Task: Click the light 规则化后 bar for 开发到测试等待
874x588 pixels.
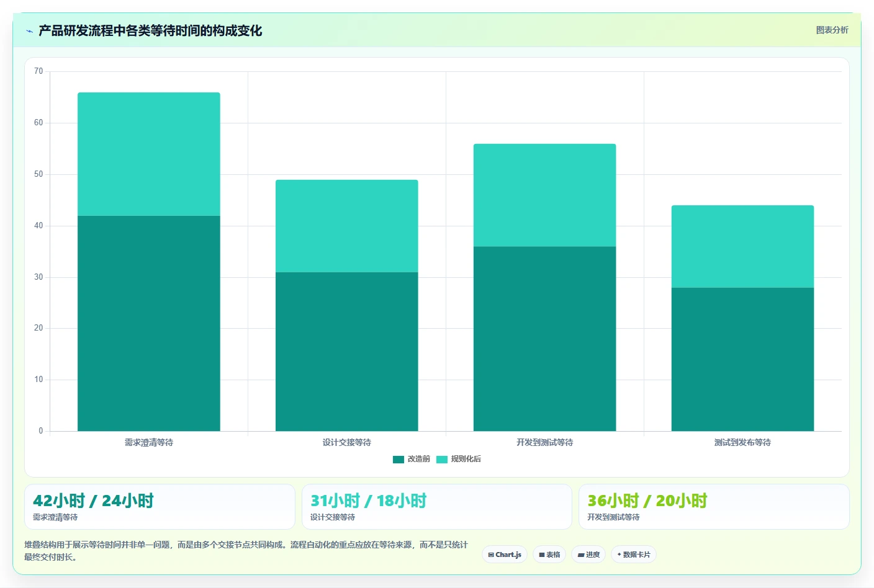Action: [x=545, y=195]
